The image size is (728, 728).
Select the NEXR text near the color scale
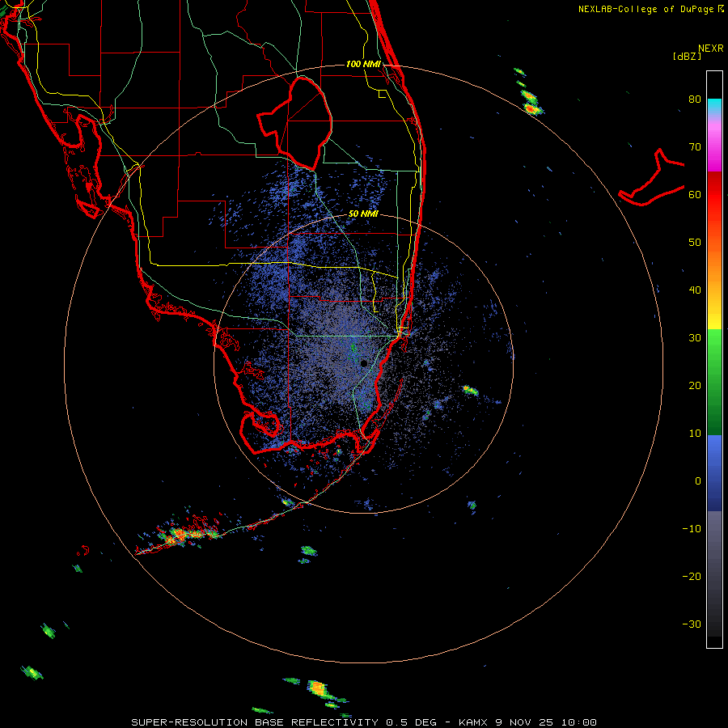[x=710, y=49]
